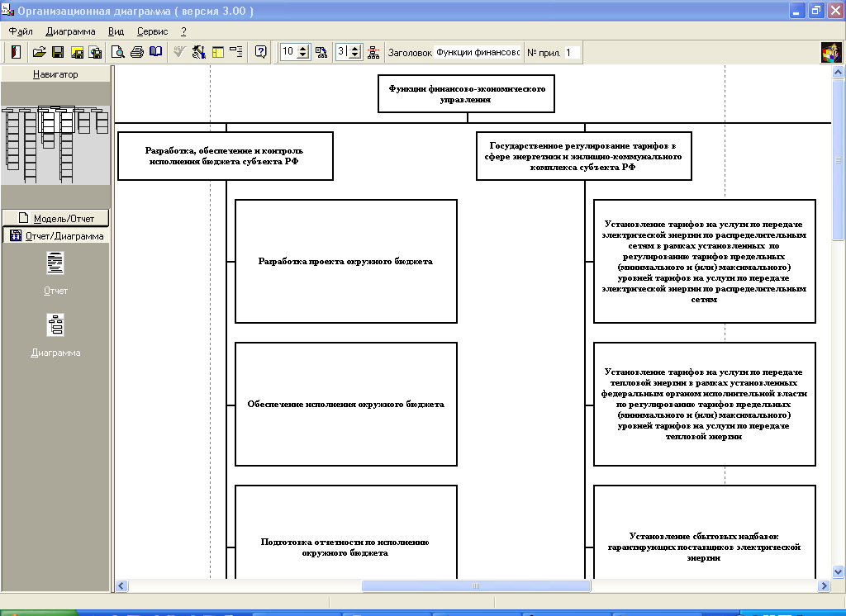The image size is (846, 616).
Task: Click the save-as-image floppy icon
Action: [77, 52]
